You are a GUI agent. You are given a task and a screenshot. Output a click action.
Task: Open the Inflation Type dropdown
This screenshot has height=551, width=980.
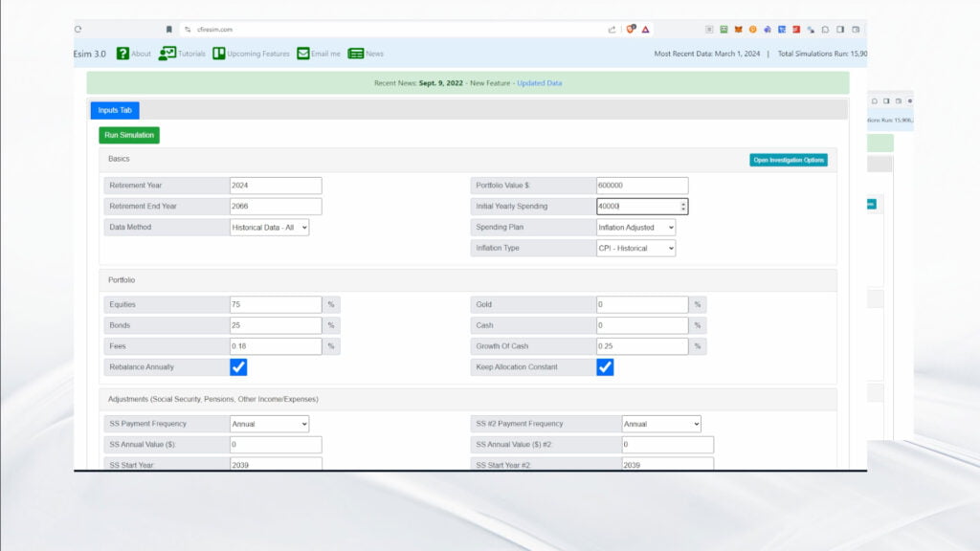635,249
